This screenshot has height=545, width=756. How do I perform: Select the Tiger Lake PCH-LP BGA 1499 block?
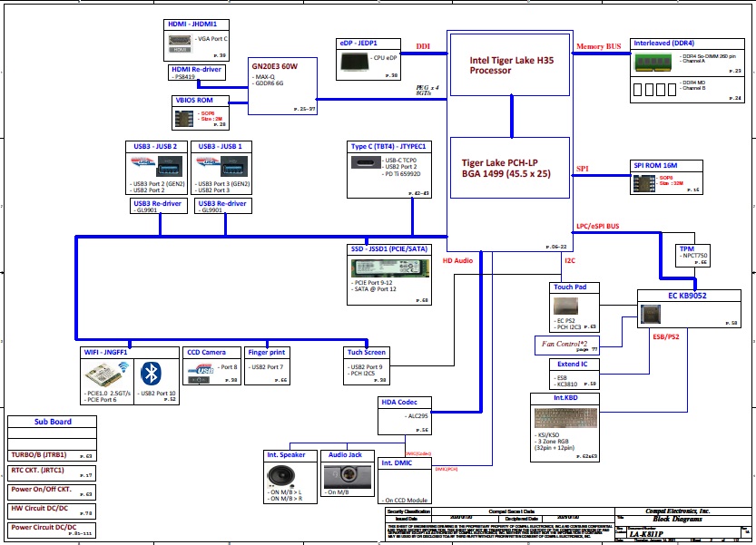click(x=510, y=168)
